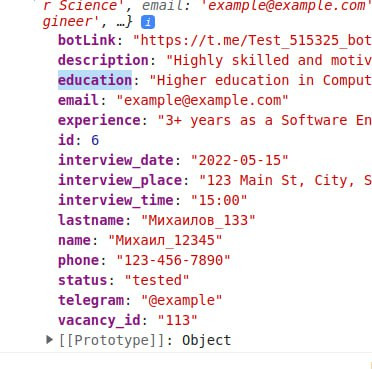Select the telegram property key
The height and width of the screenshot is (369, 372).
coord(91,300)
